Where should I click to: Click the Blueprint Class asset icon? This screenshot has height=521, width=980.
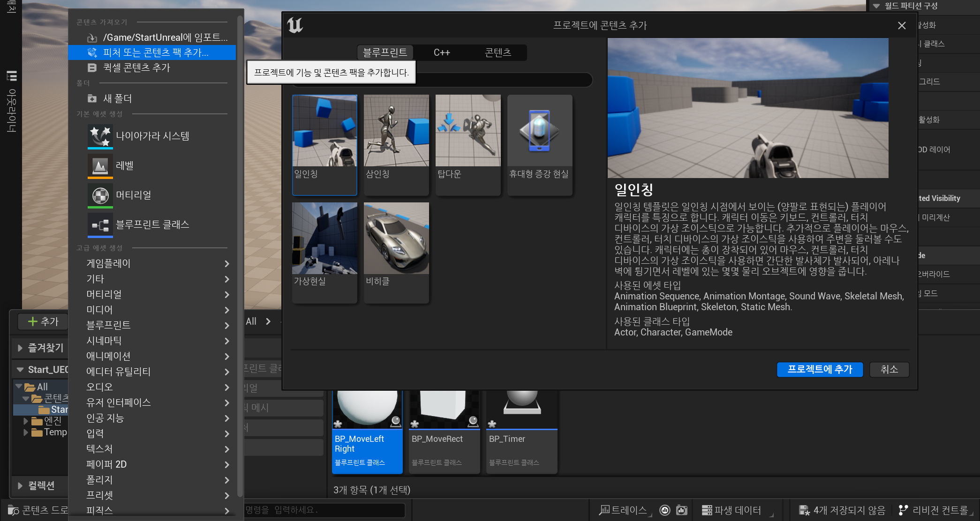tap(100, 224)
